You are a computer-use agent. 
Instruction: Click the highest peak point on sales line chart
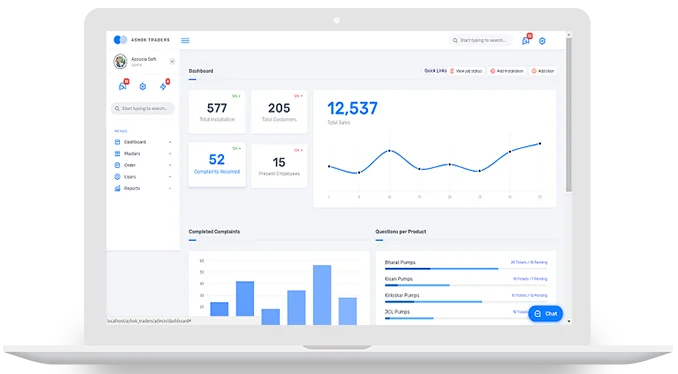coord(540,144)
